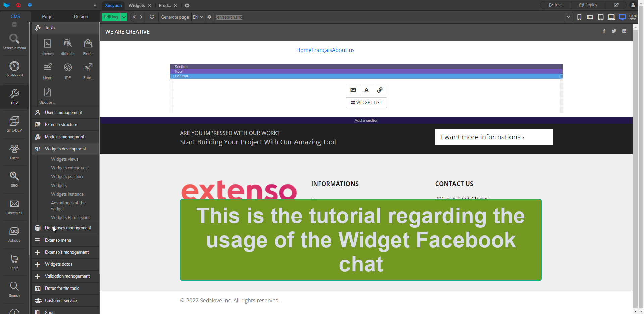644x314 pixels.
Task: Switch to the Prod... tab
Action: pos(165,5)
